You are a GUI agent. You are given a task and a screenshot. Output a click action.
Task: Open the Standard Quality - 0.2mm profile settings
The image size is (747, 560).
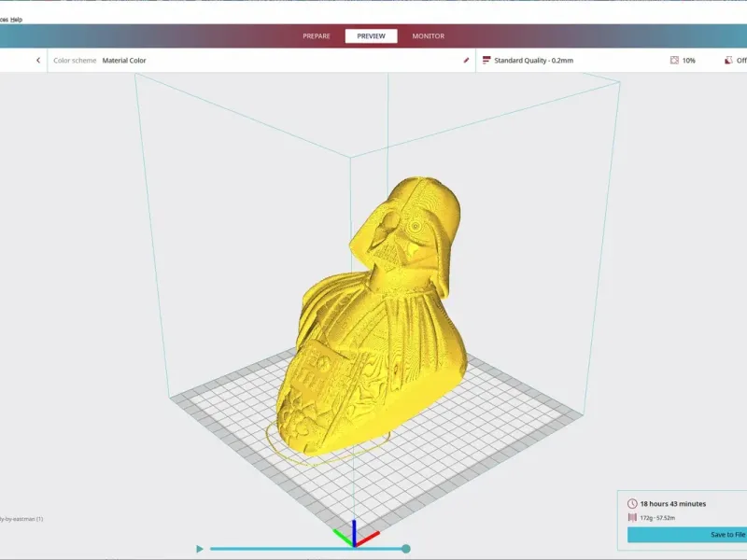[533, 61]
